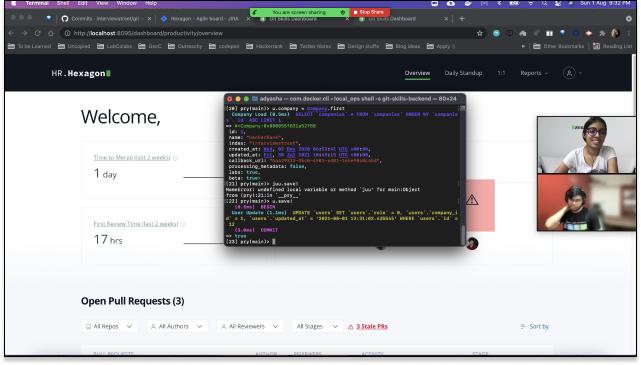
Task: Reload the current page
Action: [38, 33]
